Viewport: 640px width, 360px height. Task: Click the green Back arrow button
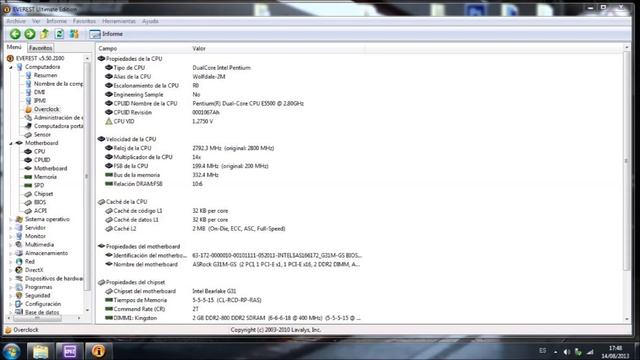click(15, 34)
